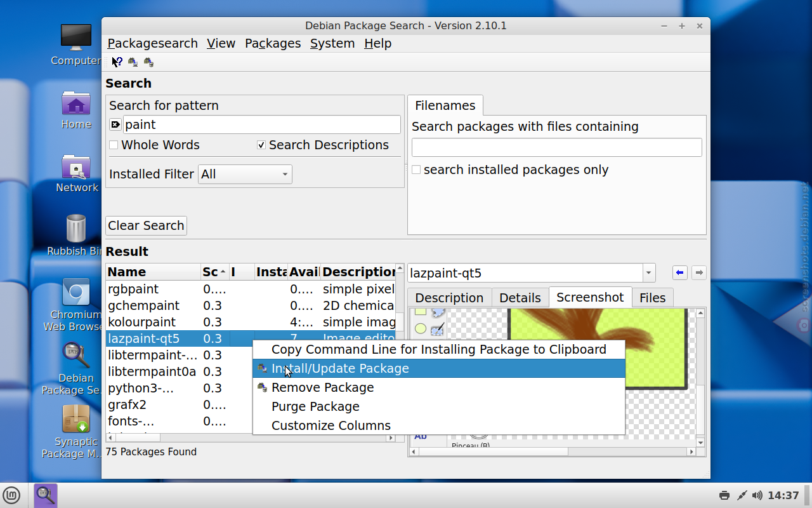This screenshot has height=508, width=812.
Task: Select the gchempaint package row
Action: [x=251, y=305]
